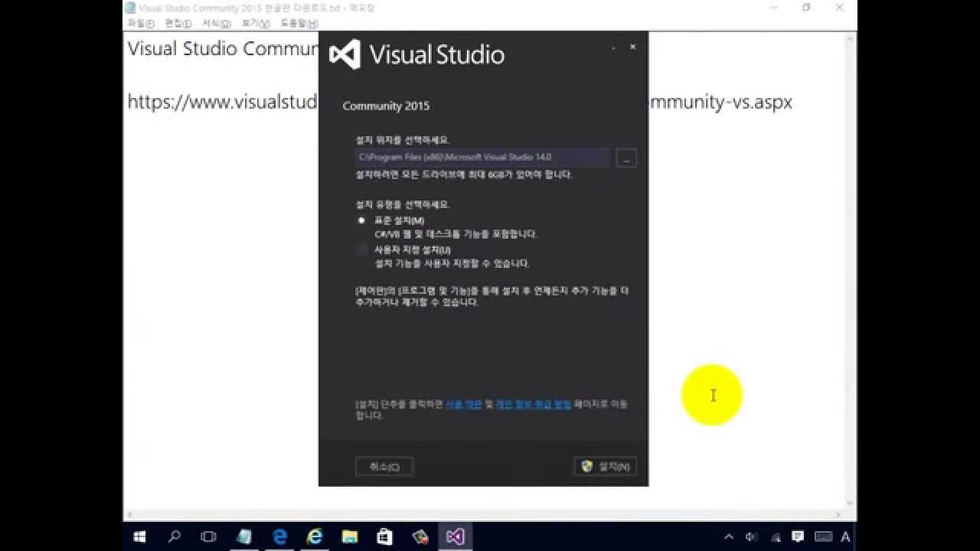The width and height of the screenshot is (980, 551).
Task: Open the browse folder button beside path
Action: tap(626, 158)
